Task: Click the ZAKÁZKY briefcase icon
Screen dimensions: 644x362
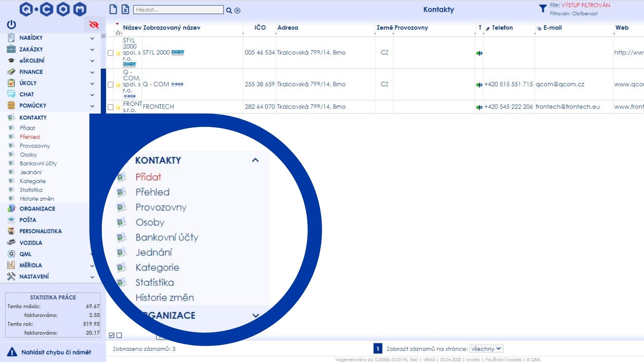Action: (11, 49)
